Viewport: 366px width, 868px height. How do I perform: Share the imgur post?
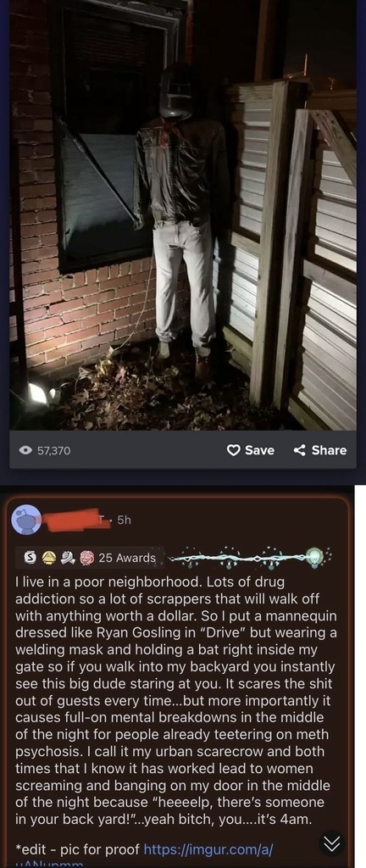tap(320, 450)
